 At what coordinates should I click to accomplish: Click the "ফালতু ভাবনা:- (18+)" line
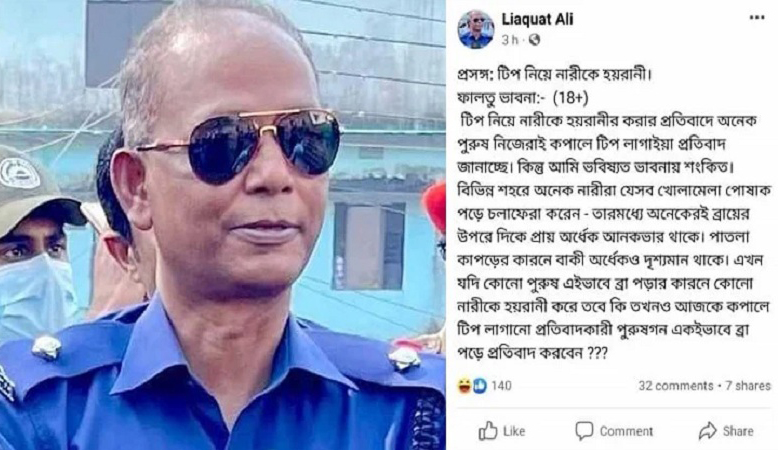523,98
